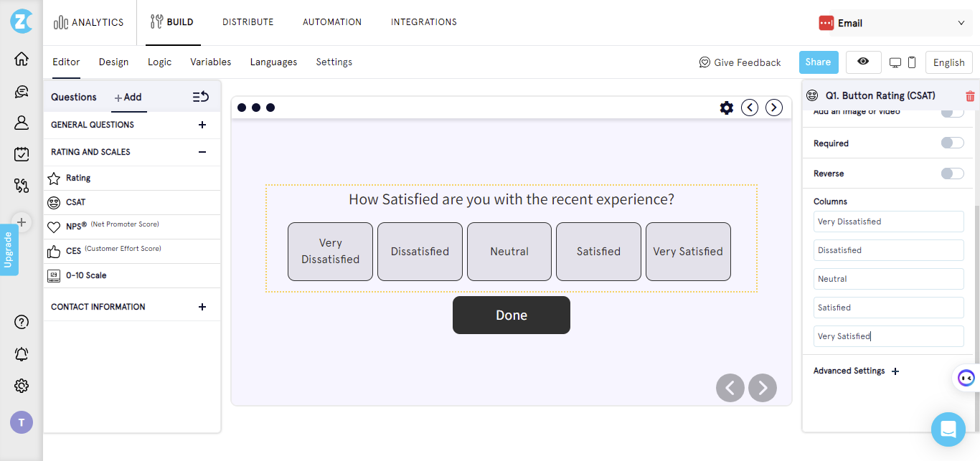Click Give Feedback
Image resolution: width=980 pixels, height=461 pixels.
(740, 62)
